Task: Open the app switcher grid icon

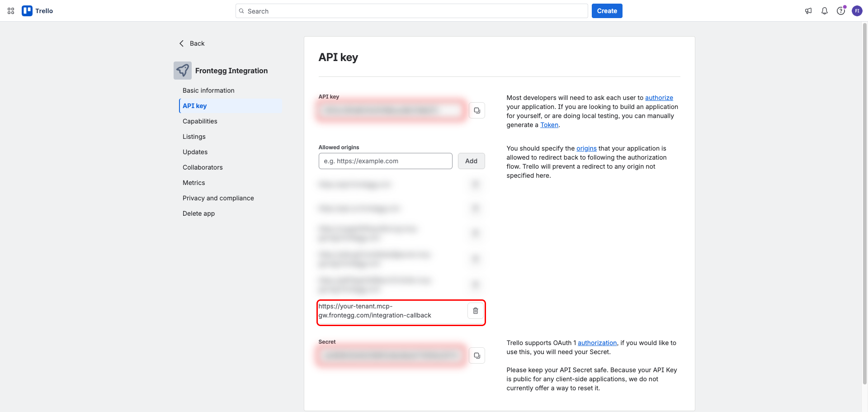Action: click(x=11, y=11)
